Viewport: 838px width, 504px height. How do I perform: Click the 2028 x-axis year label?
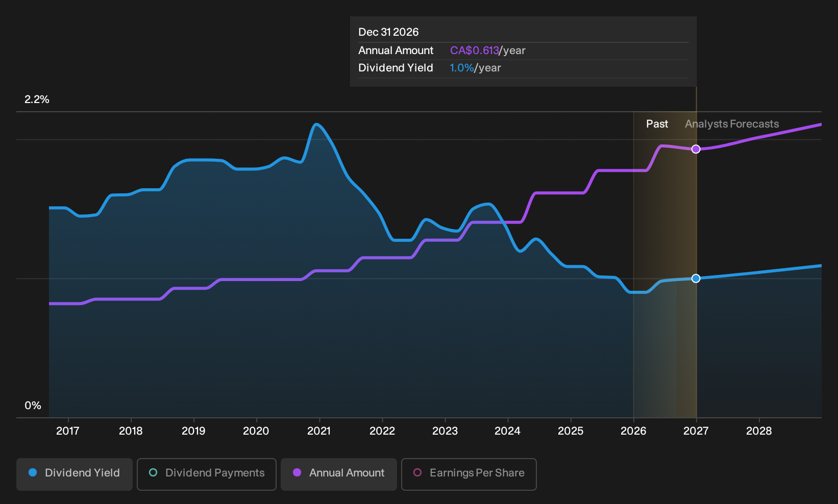point(759,431)
